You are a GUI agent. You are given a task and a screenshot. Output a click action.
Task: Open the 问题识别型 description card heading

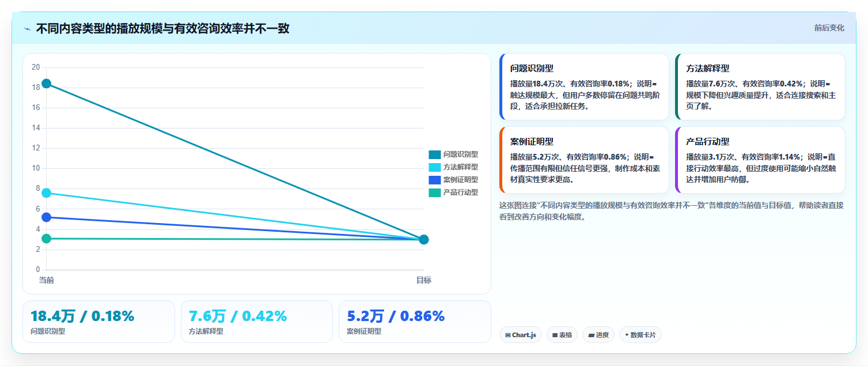532,68
